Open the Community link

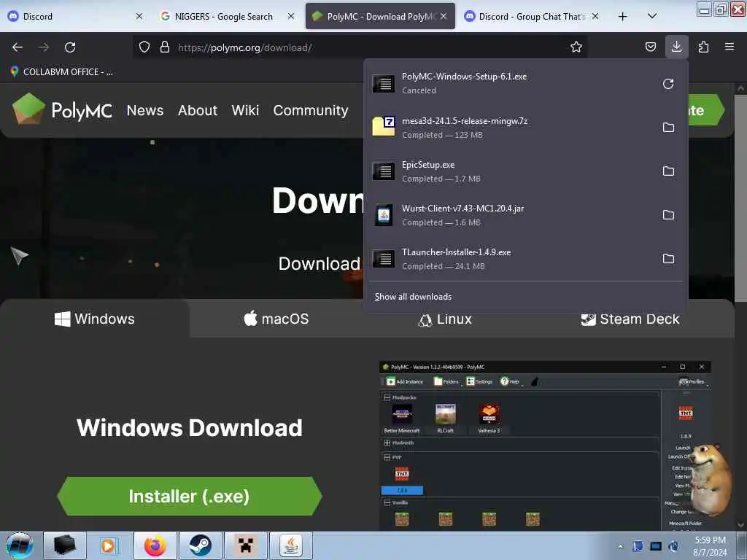(311, 110)
